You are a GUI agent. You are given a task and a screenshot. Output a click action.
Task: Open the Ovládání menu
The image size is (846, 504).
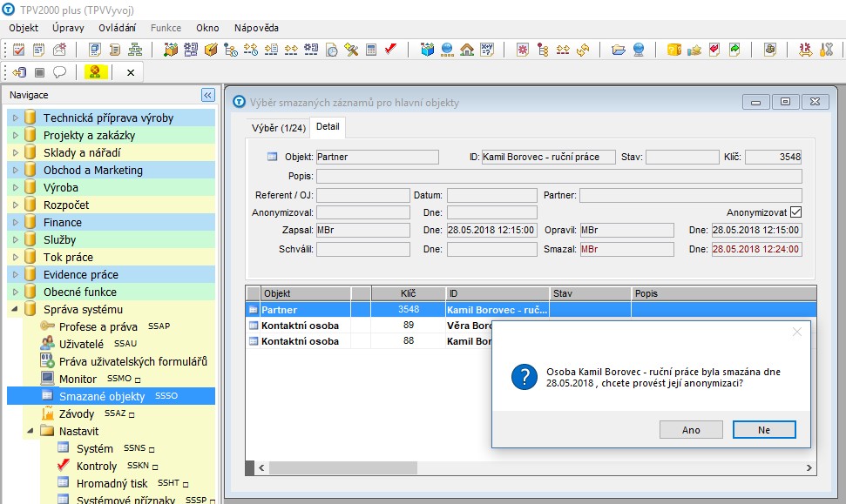tap(117, 28)
